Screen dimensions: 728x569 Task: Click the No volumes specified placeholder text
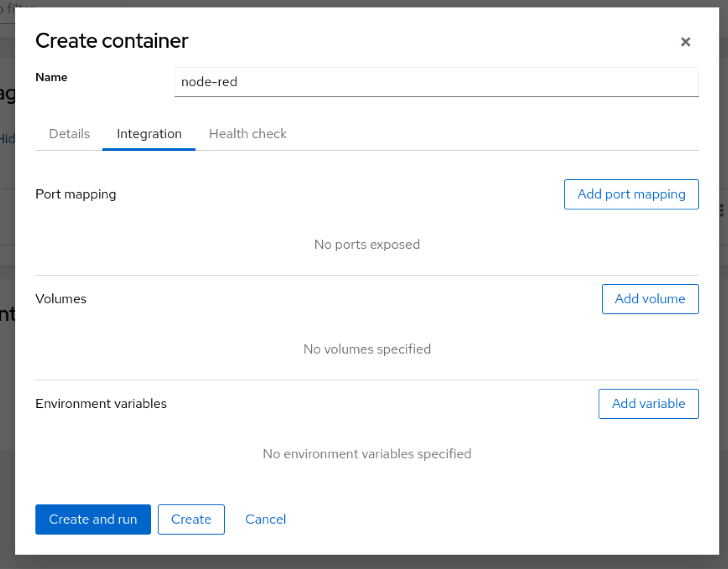pos(367,349)
